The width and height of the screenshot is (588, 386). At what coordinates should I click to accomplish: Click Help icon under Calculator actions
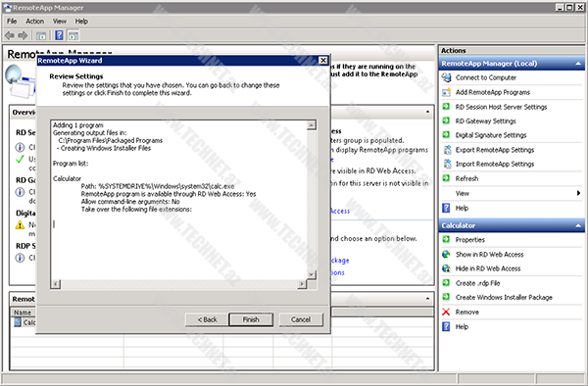tap(446, 326)
